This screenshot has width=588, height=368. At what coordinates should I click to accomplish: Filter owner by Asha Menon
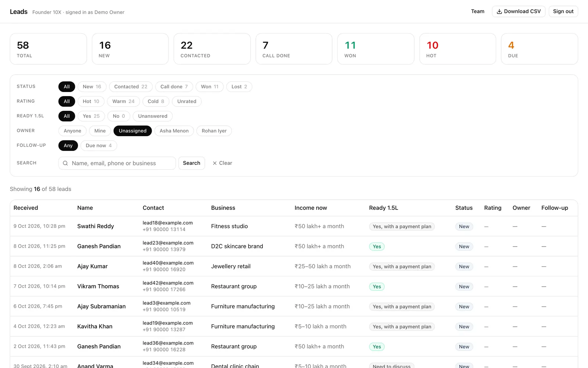(x=174, y=131)
